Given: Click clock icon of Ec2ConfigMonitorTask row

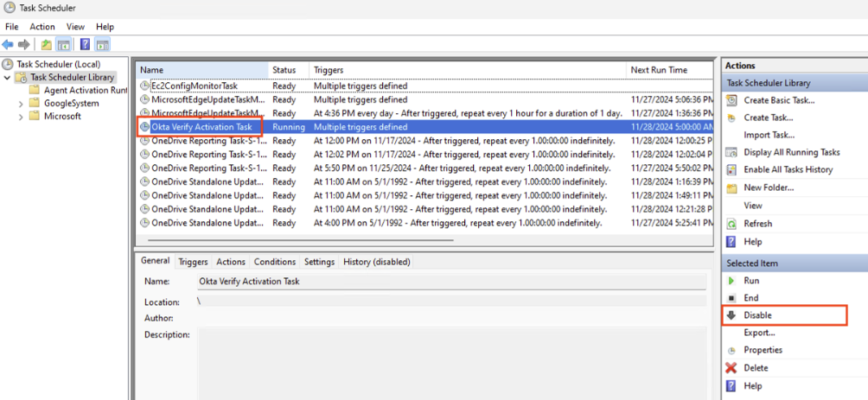Looking at the screenshot, I should [x=145, y=86].
